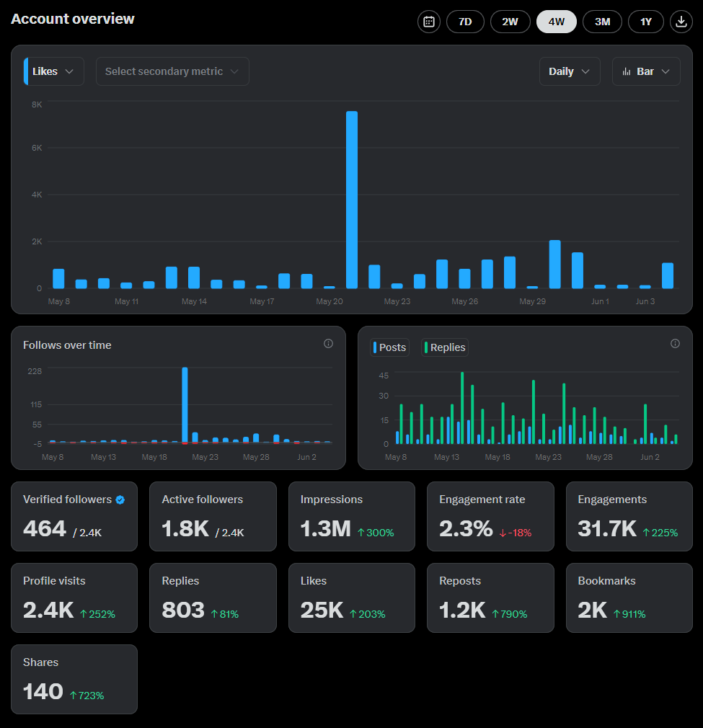The image size is (703, 728).
Task: Open the Shares card
Action: pyautogui.click(x=74, y=679)
